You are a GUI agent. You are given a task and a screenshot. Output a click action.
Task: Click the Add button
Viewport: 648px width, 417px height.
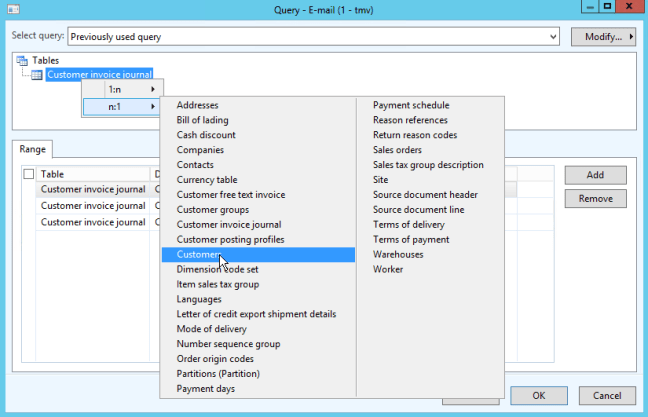tap(596, 175)
